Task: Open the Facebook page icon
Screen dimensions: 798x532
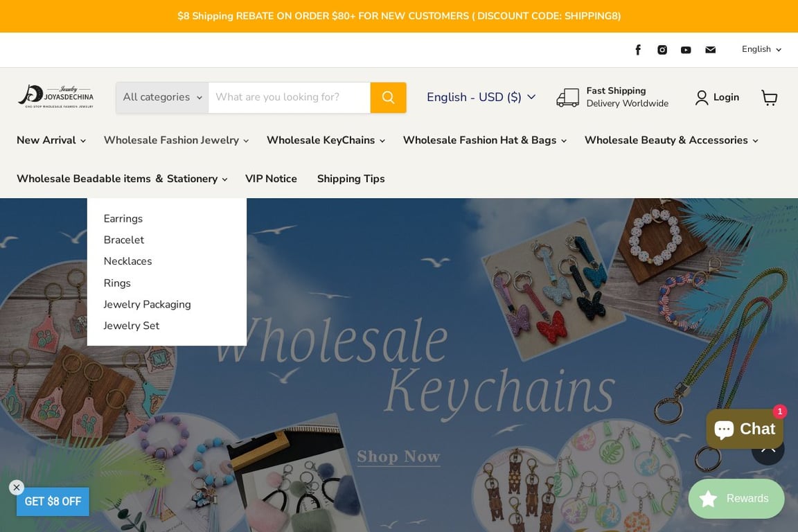Action: (638, 49)
